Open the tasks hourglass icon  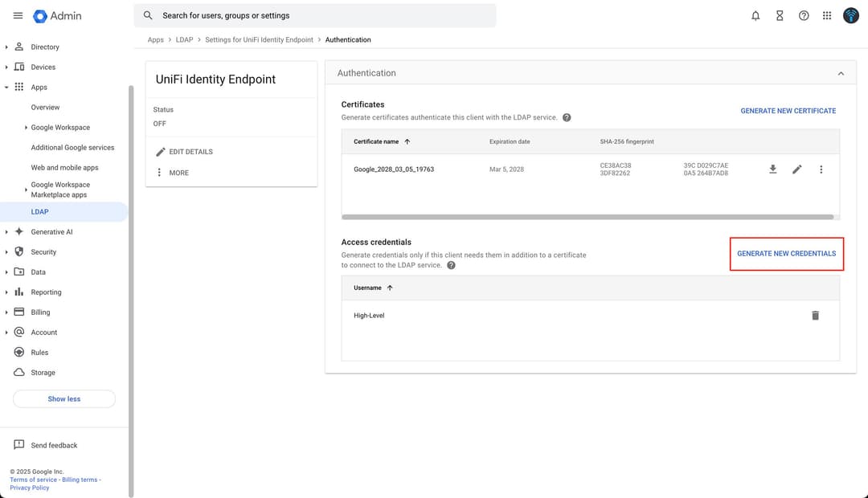(x=780, y=16)
